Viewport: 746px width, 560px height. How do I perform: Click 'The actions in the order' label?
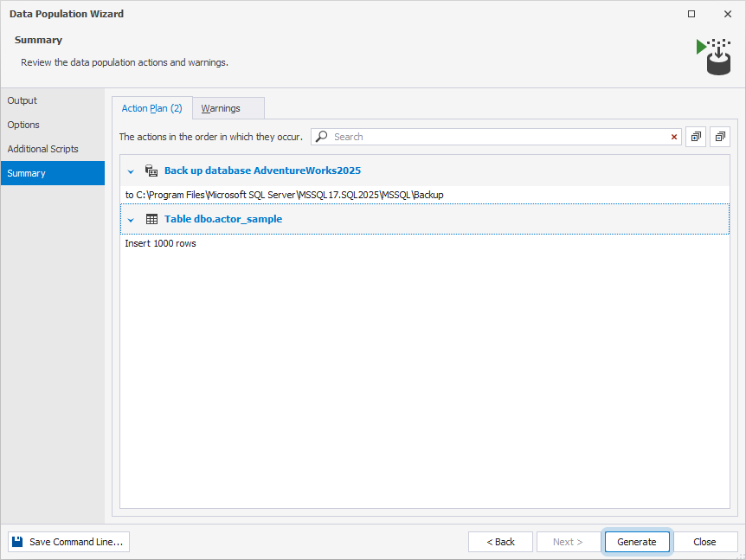(211, 137)
